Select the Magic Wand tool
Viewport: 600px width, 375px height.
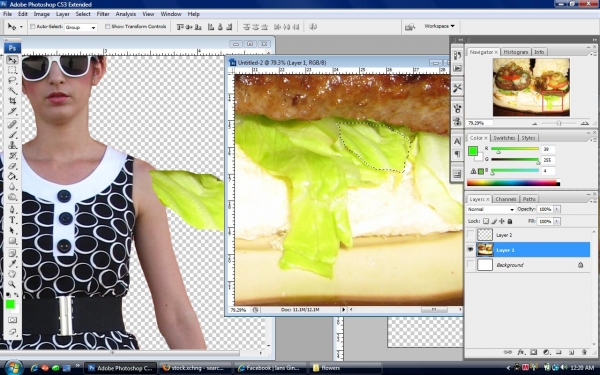coord(12,91)
